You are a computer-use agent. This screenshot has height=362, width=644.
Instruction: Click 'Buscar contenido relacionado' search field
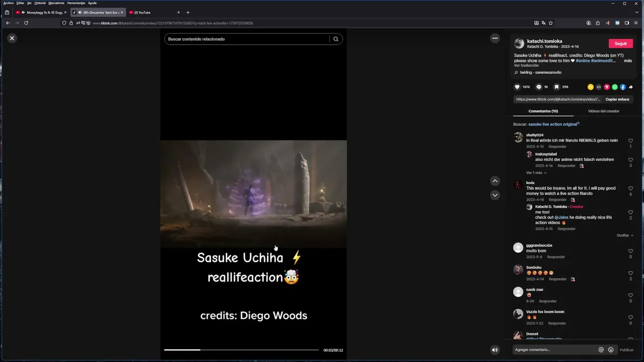click(248, 39)
